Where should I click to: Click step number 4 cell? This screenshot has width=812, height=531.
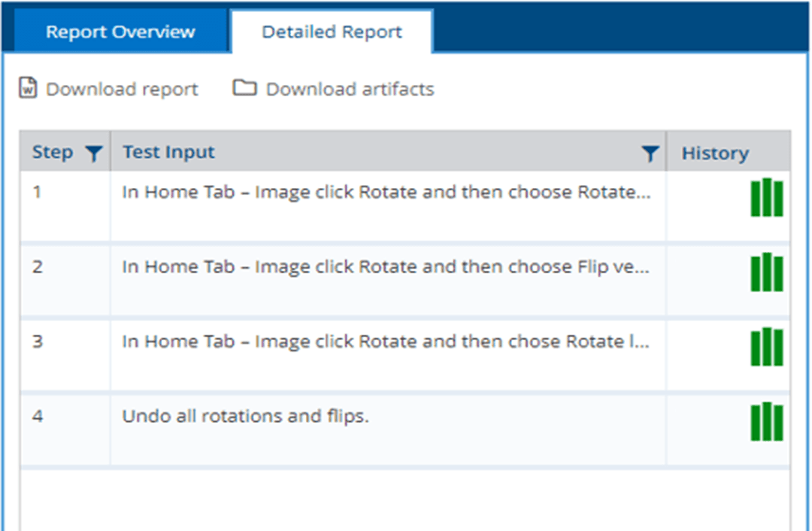click(x=38, y=416)
